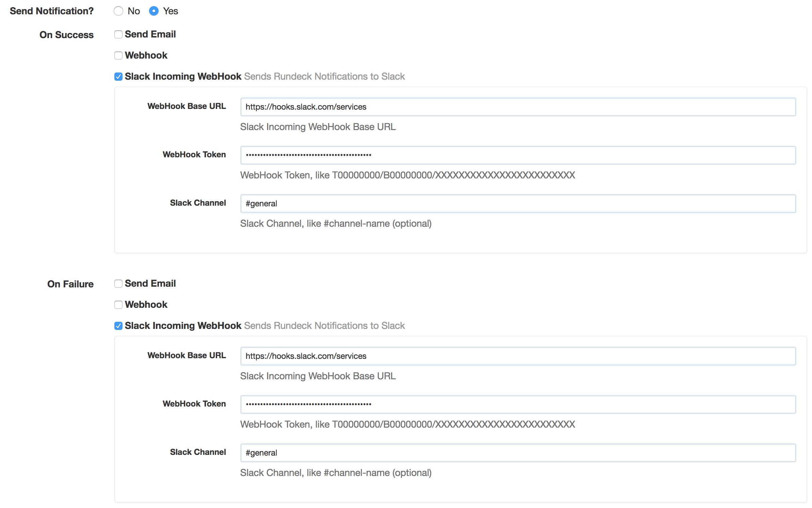Click the Slack Incoming WebHook label On Failure
The image size is (812, 508).
pyautogui.click(x=182, y=326)
